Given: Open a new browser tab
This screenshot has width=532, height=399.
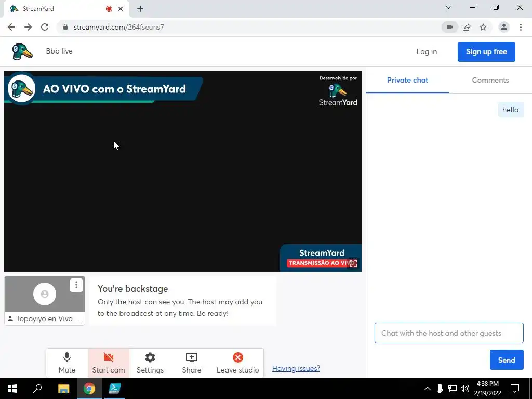Looking at the screenshot, I should [x=140, y=9].
